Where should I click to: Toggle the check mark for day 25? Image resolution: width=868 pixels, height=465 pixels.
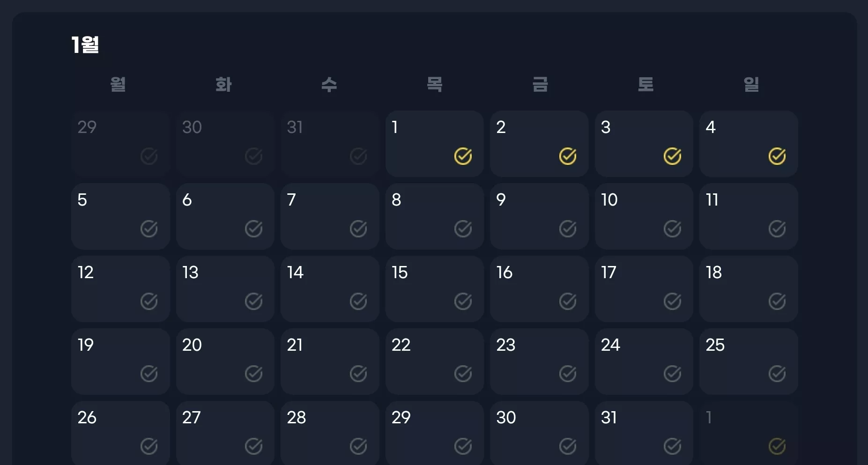777,374
